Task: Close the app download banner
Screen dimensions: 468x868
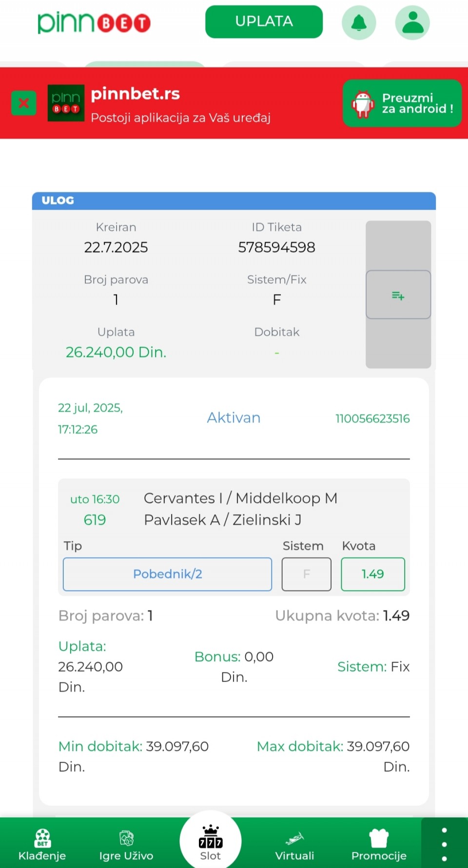Action: point(23,103)
